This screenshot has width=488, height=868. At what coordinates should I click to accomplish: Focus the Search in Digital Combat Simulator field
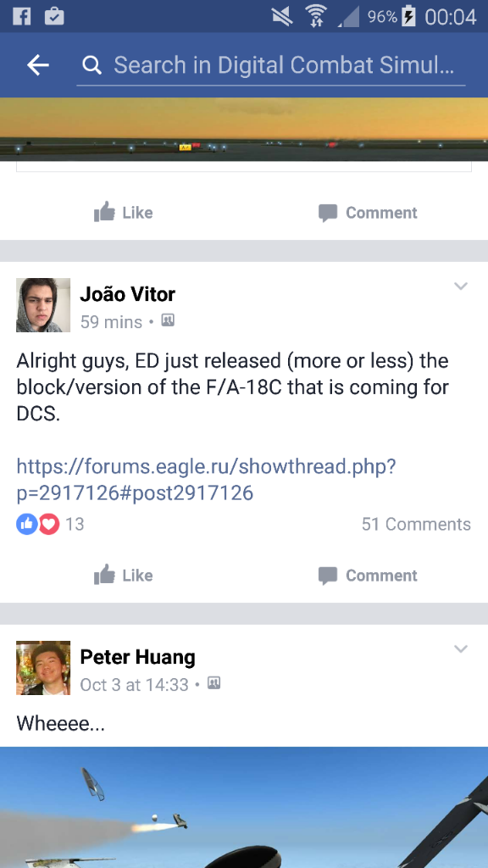tap(271, 66)
